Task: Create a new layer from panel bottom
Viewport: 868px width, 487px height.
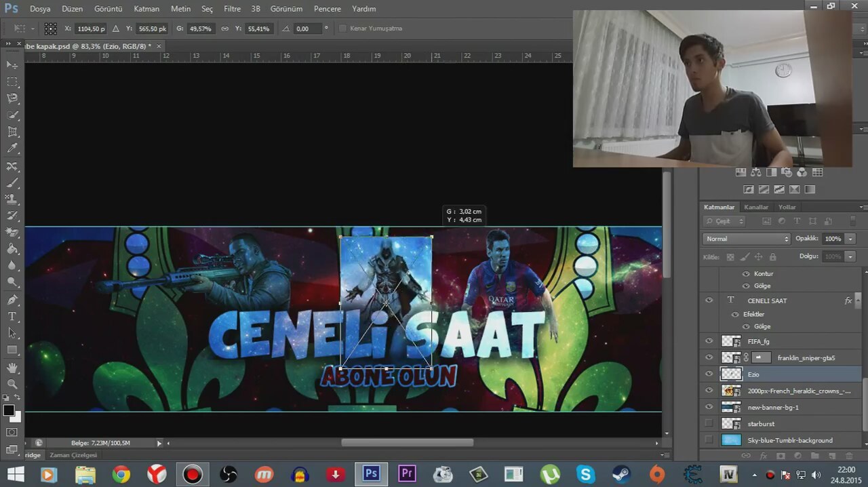Action: point(832,456)
